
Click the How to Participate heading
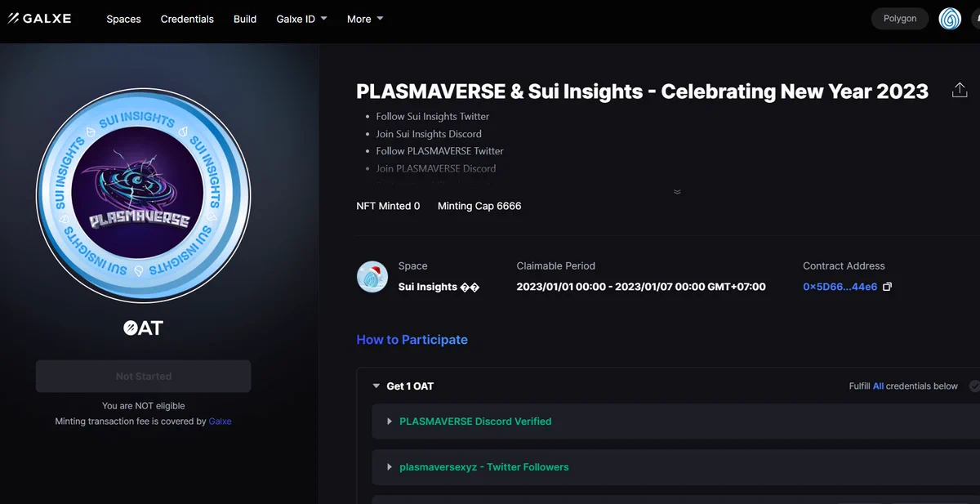[x=412, y=340]
